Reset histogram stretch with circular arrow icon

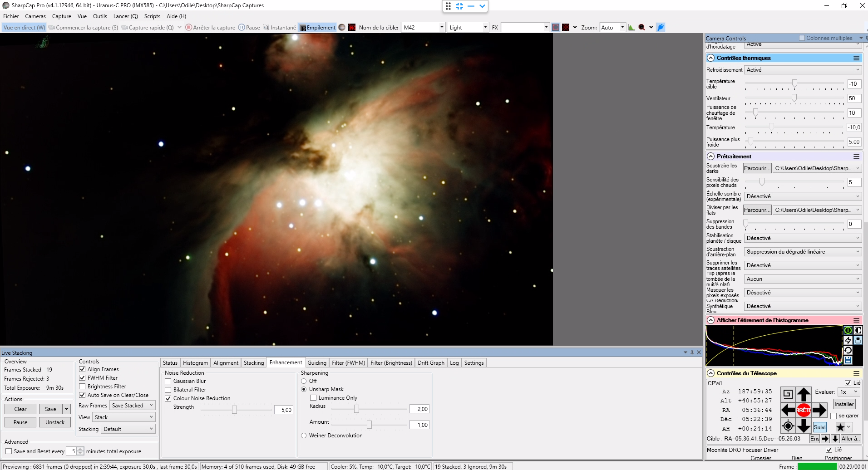coord(848,350)
